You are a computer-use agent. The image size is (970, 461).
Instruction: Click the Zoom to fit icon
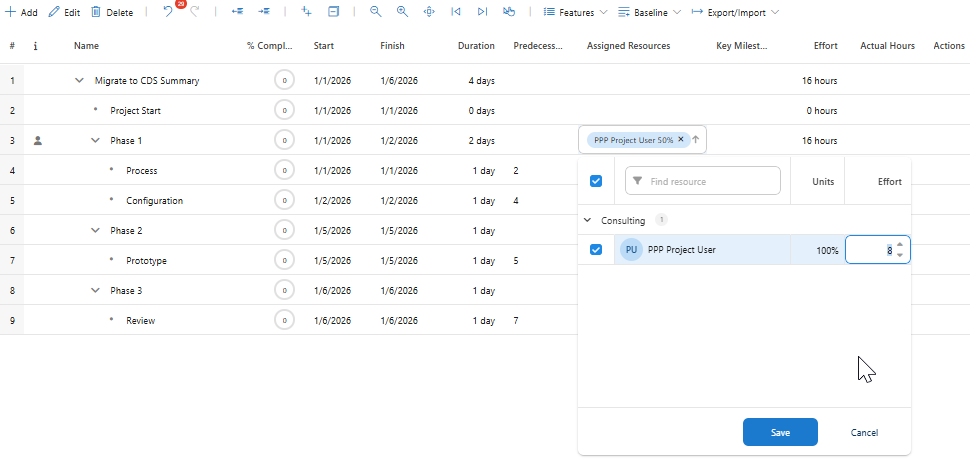click(x=429, y=13)
